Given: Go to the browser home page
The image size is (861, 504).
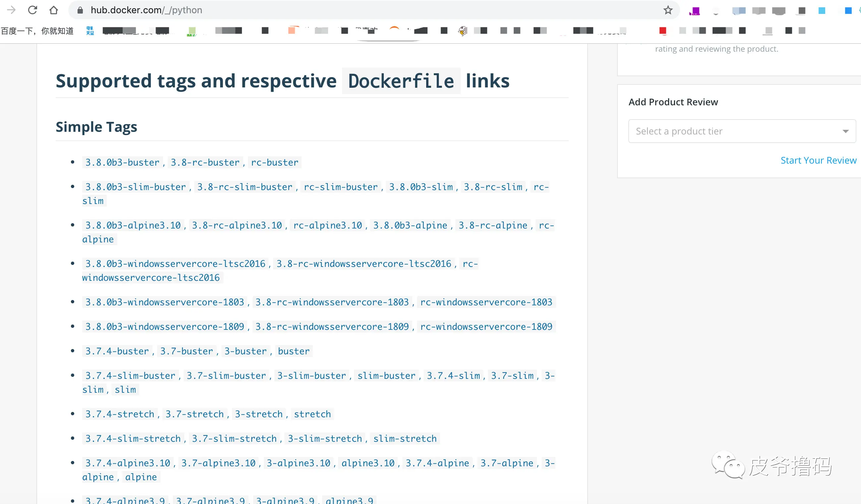Looking at the screenshot, I should point(54,10).
